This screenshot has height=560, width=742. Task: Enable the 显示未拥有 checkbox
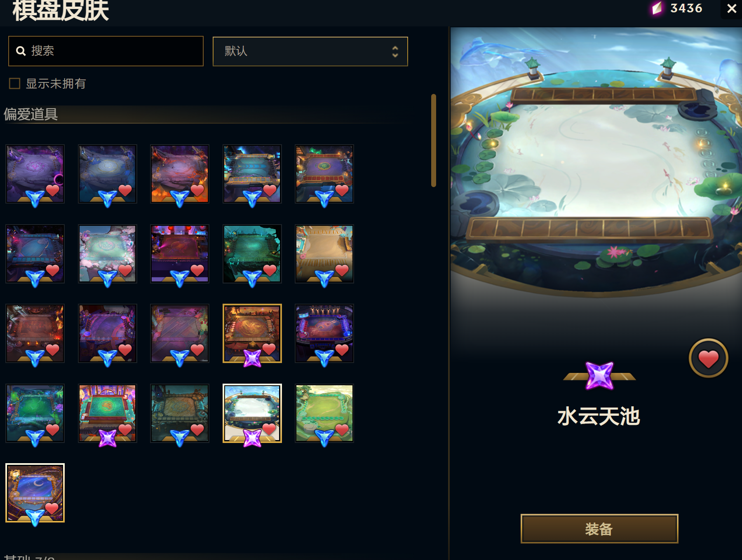15,84
